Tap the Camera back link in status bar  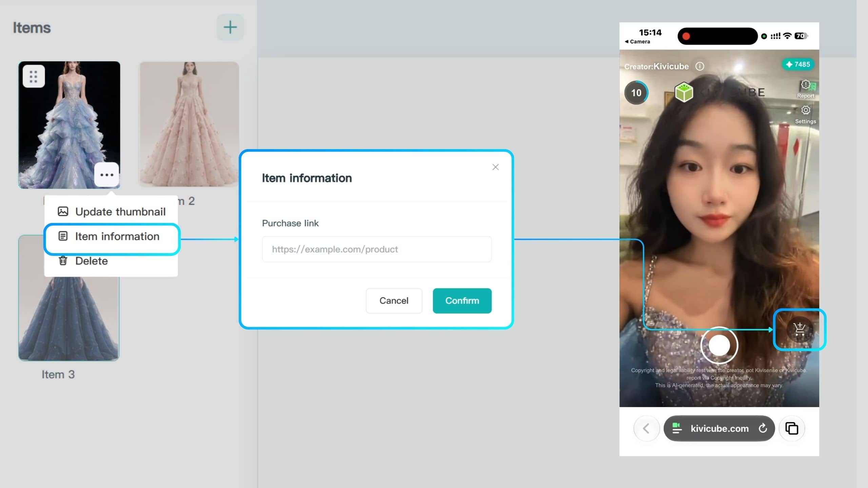(637, 41)
